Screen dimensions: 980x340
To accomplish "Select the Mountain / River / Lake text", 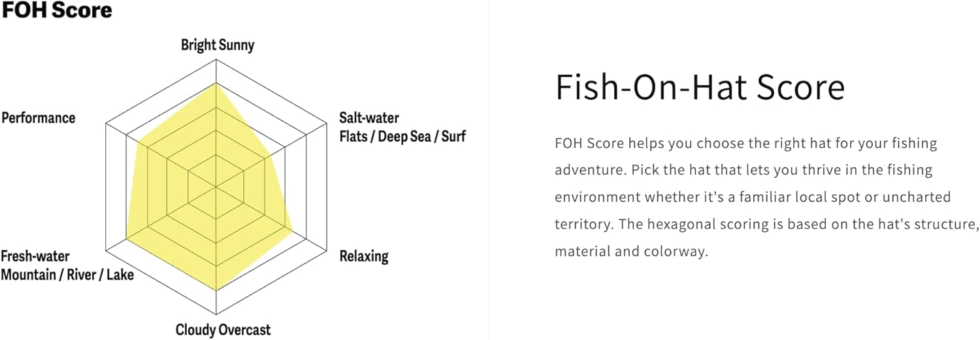I will [67, 275].
